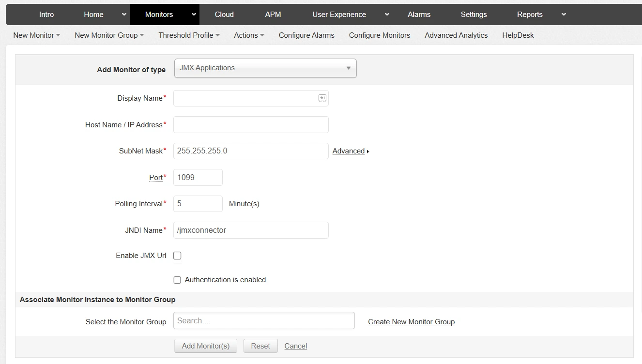Click the Monitor Group search field
This screenshot has height=364, width=642.
tap(264, 320)
